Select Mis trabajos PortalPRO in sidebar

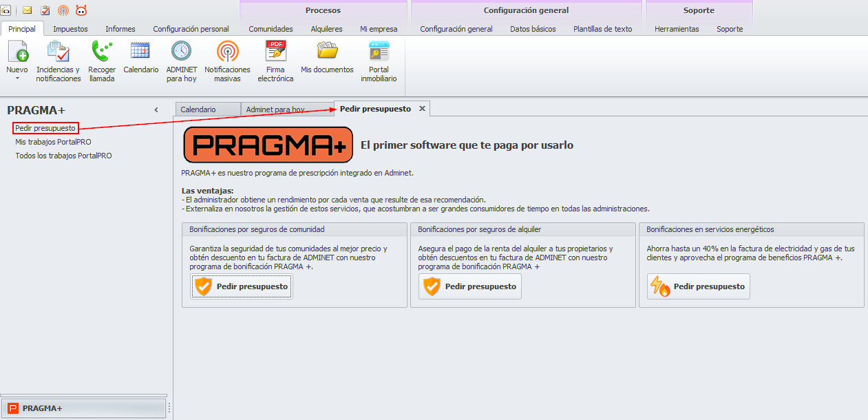tap(53, 142)
